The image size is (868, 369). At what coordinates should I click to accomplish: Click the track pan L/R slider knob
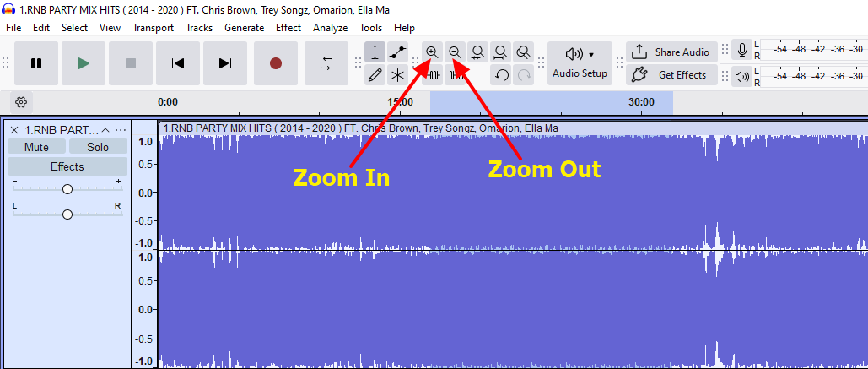67,214
